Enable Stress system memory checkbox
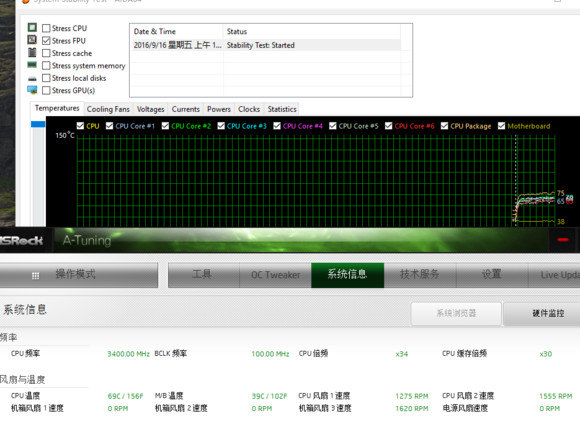 click(46, 66)
